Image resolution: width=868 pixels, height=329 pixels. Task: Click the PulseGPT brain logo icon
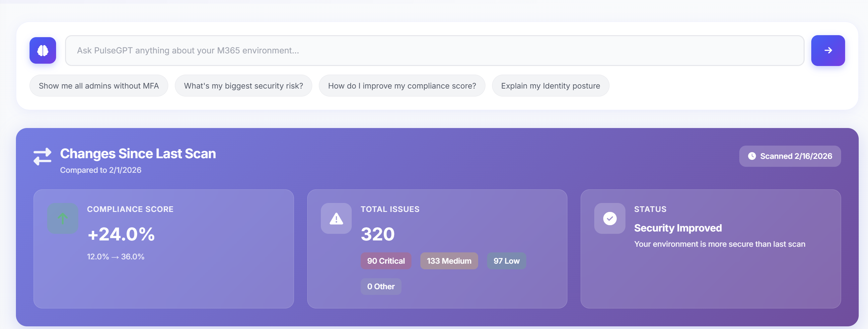(42, 50)
